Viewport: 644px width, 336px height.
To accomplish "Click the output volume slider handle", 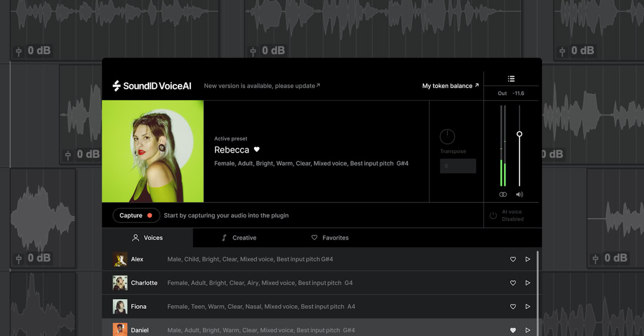I will coord(519,134).
